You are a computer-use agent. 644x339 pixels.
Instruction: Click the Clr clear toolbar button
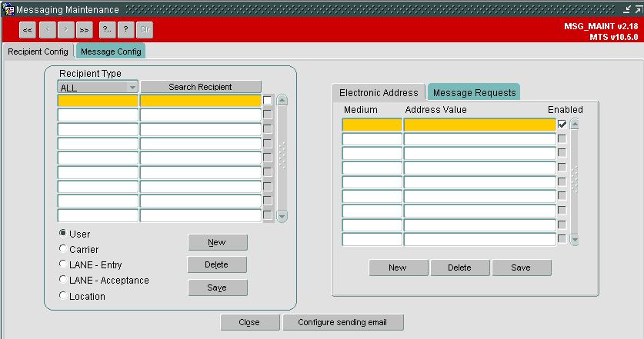[145, 30]
